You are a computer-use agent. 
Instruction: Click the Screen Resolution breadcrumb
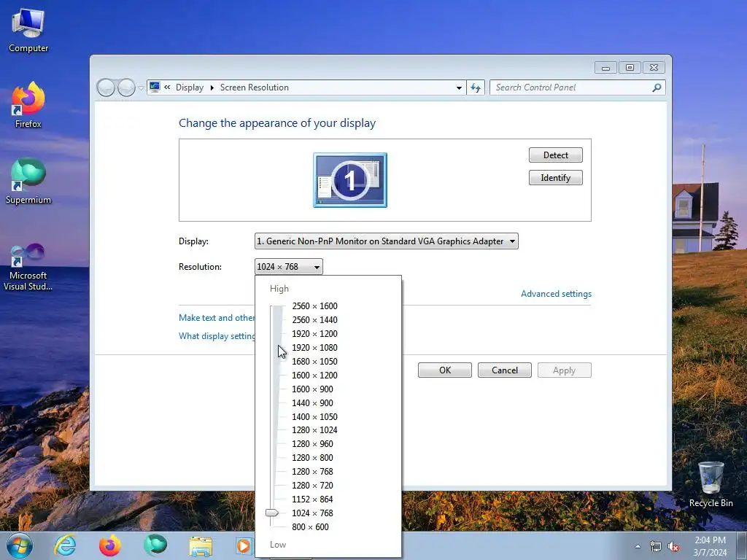point(255,87)
